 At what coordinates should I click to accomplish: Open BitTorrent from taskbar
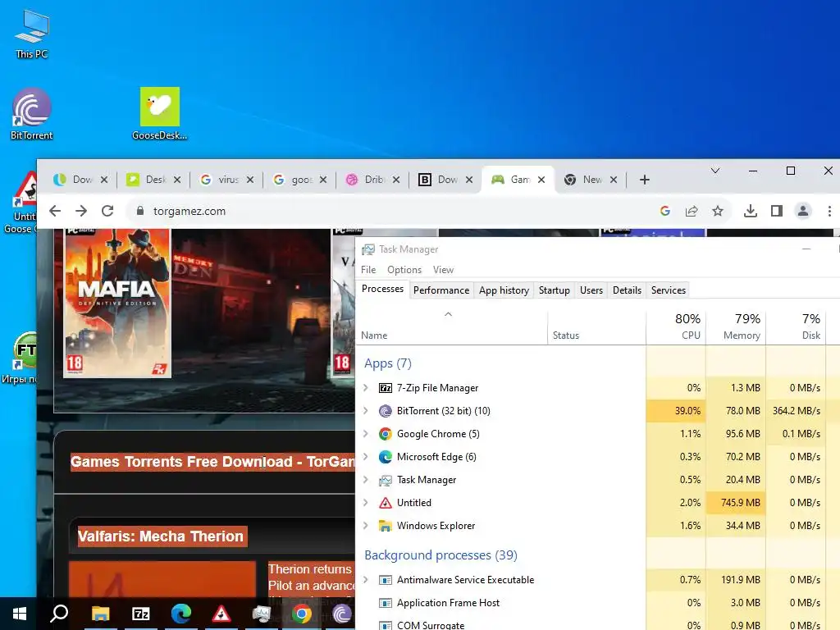click(342, 614)
